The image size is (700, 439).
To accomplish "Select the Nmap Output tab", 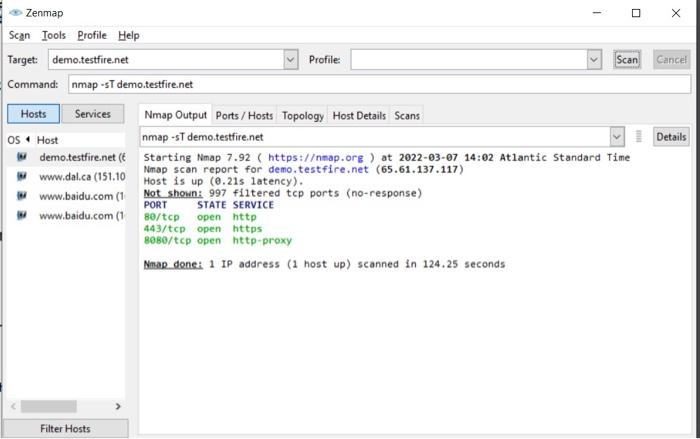I will pyautogui.click(x=175, y=115).
